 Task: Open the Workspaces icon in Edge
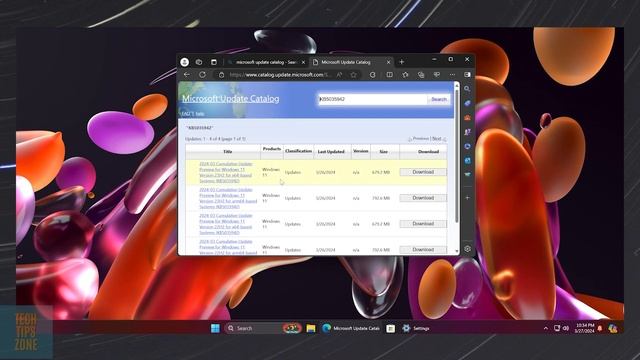click(x=199, y=62)
